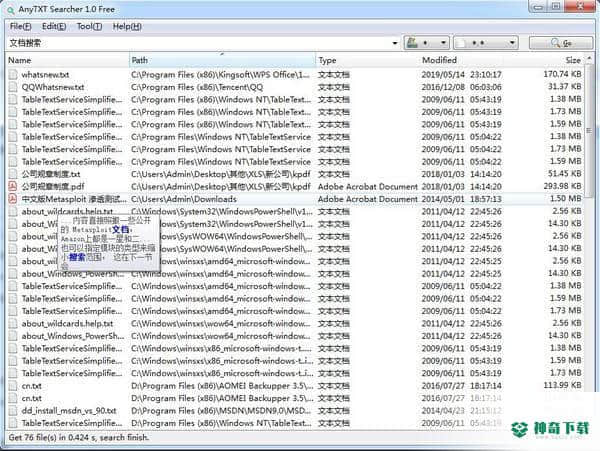Click the PDF icon of 中文版Metasploit row

[13, 199]
